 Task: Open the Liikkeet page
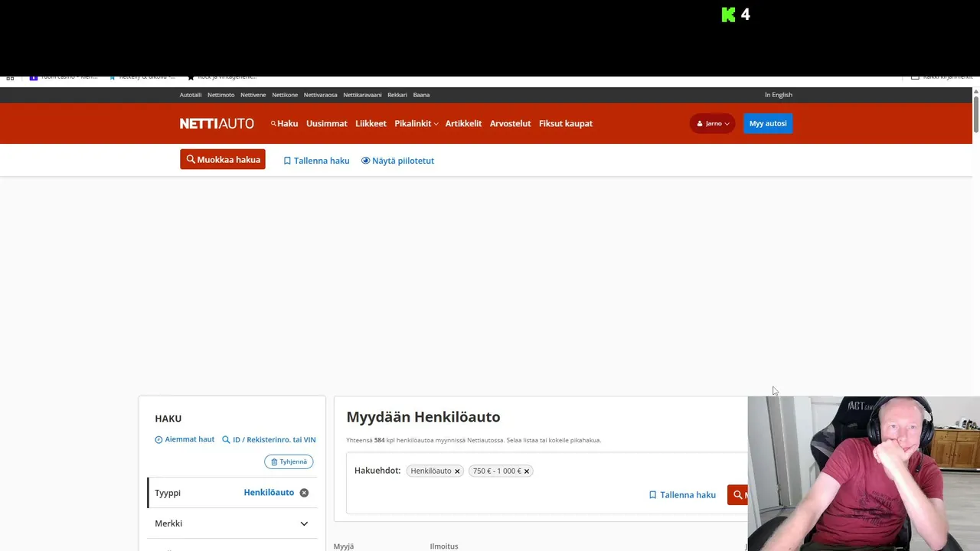(x=371, y=123)
